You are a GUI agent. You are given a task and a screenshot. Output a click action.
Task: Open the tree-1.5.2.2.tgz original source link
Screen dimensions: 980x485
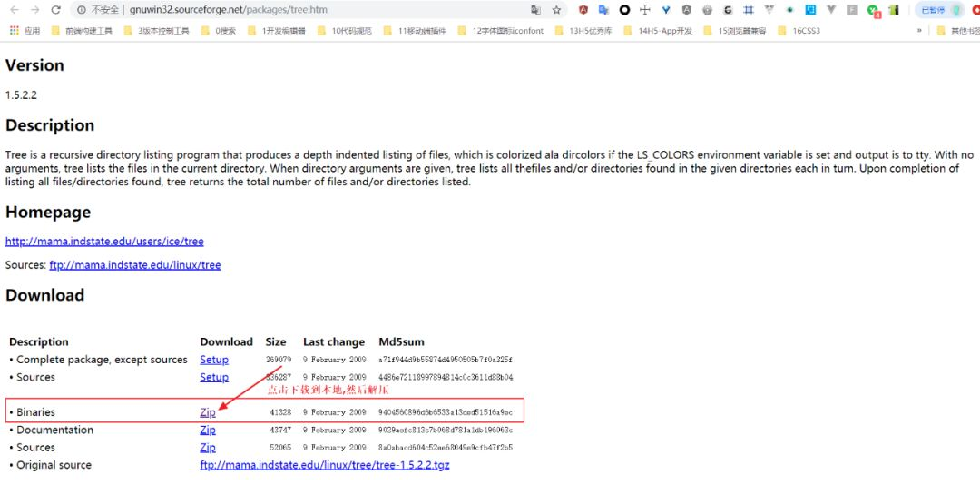click(x=324, y=465)
